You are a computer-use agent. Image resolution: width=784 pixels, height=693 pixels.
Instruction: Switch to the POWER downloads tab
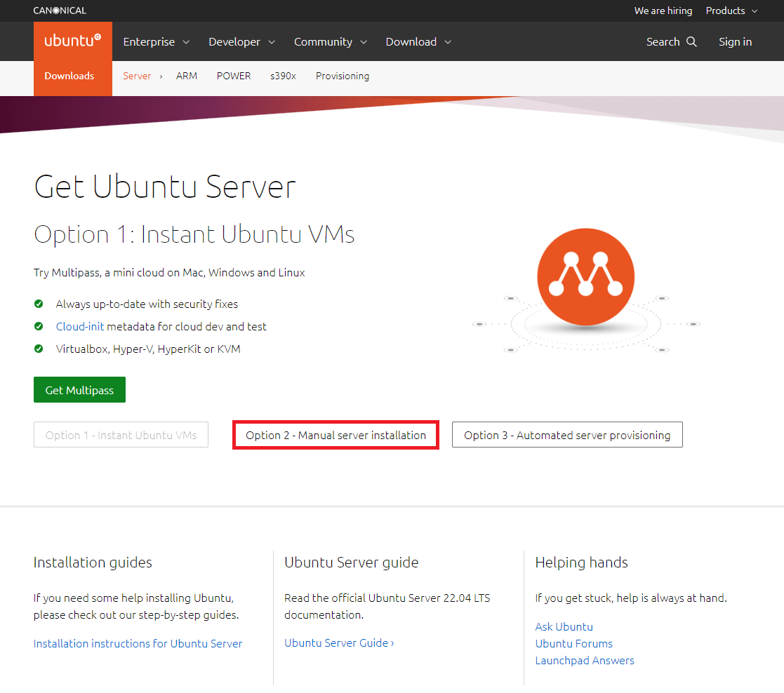(x=234, y=76)
